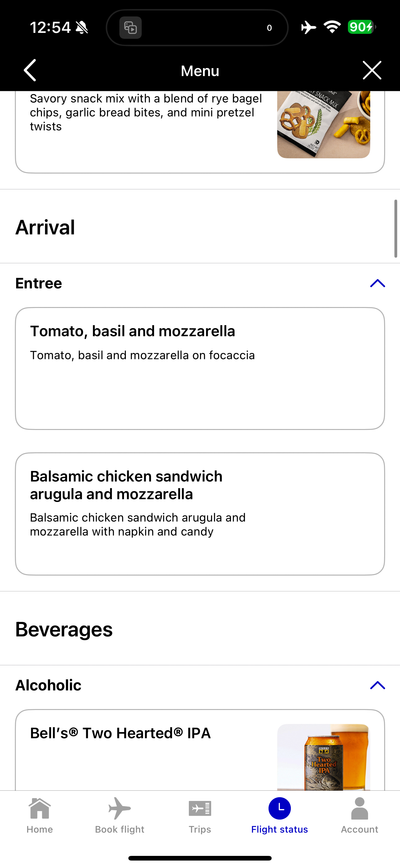Tap the screen recording indicator in status pill

(131, 28)
